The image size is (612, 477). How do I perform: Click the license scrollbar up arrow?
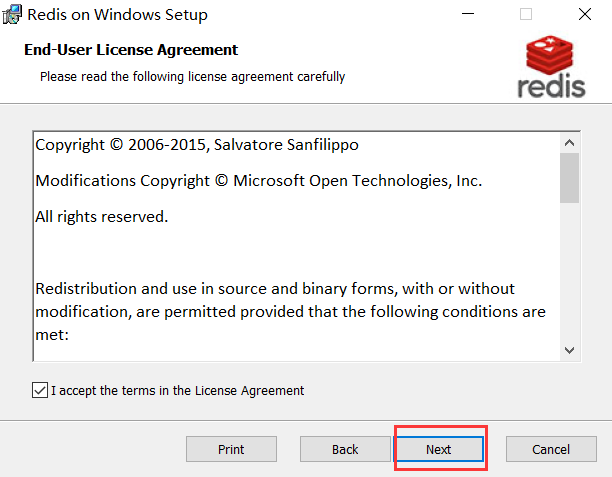point(569,143)
